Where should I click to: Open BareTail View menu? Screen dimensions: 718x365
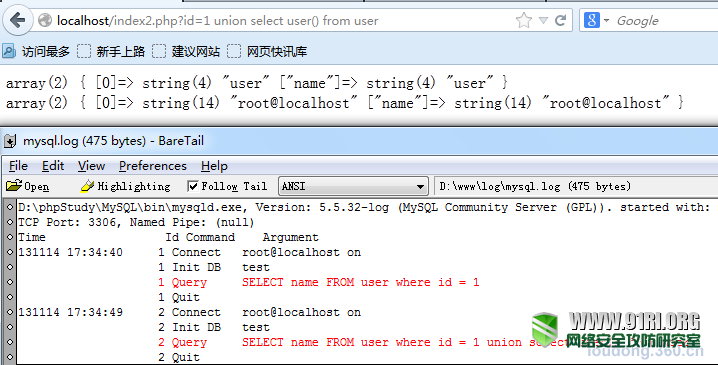click(91, 166)
